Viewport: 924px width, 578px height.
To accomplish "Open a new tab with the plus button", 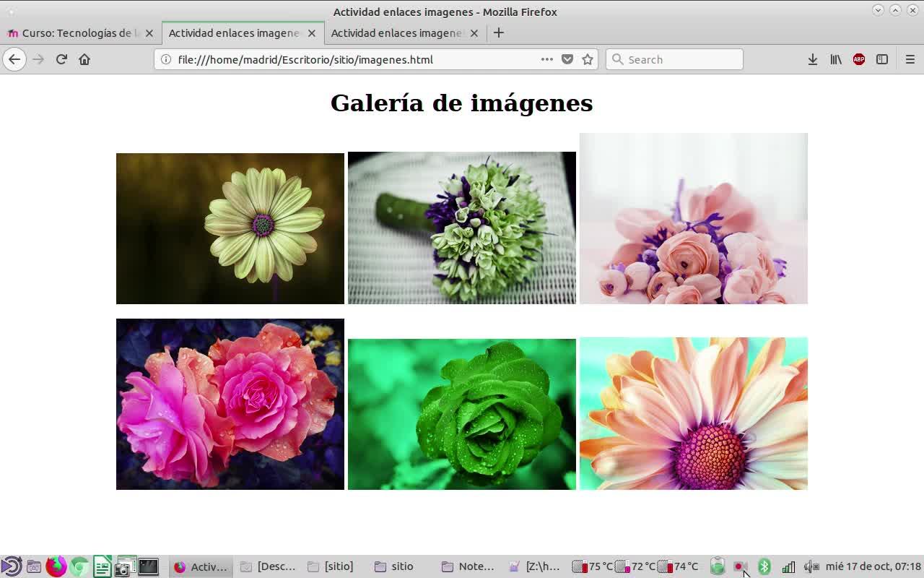I will (498, 33).
